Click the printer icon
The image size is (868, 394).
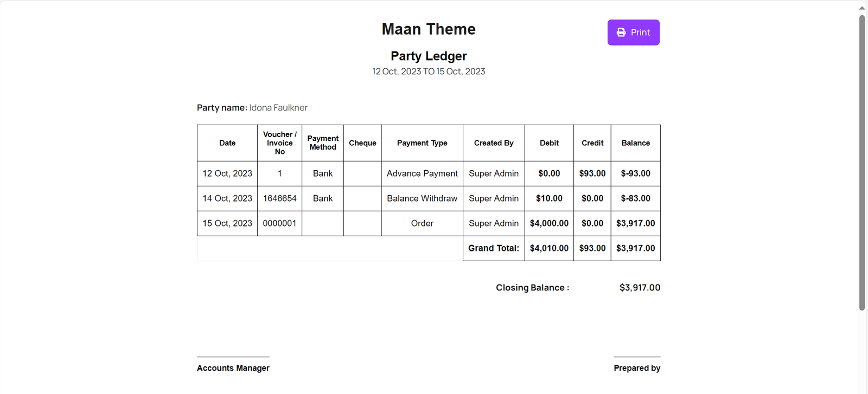pos(621,33)
